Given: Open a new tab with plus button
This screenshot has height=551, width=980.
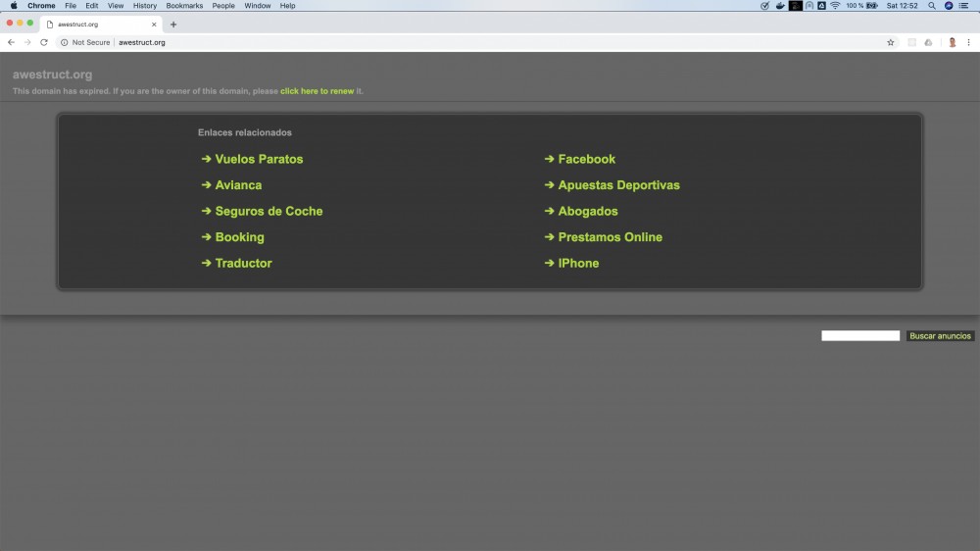Looking at the screenshot, I should click(x=173, y=25).
